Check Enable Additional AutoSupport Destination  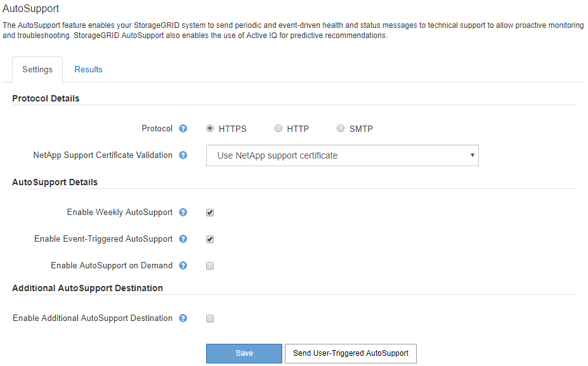(210, 319)
